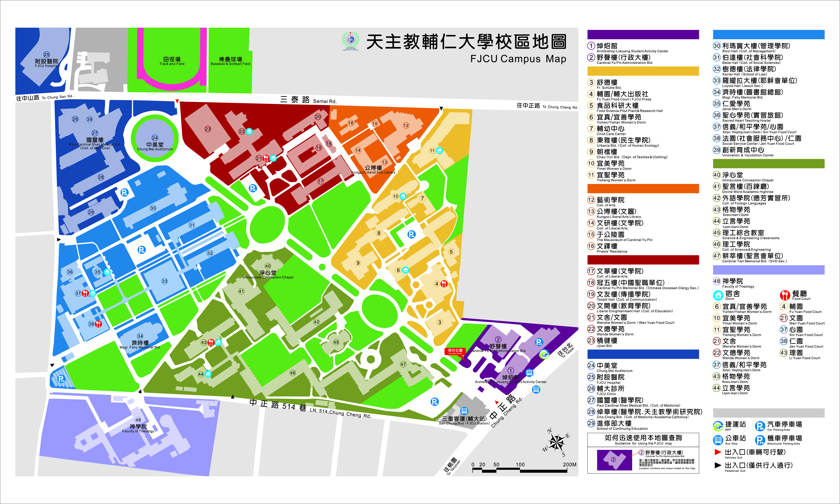Image resolution: width=840 pixels, height=504 pixels.
Task: Click the olive green legend color bar
Action: coord(769,164)
